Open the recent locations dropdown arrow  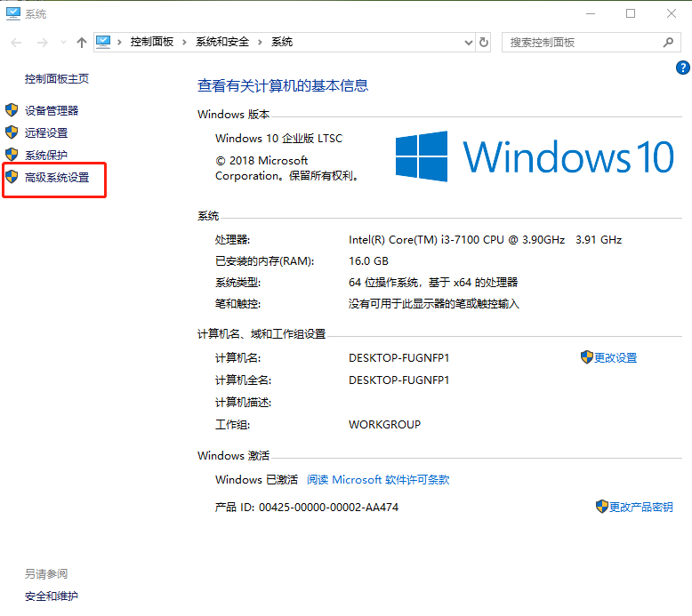tap(63, 43)
